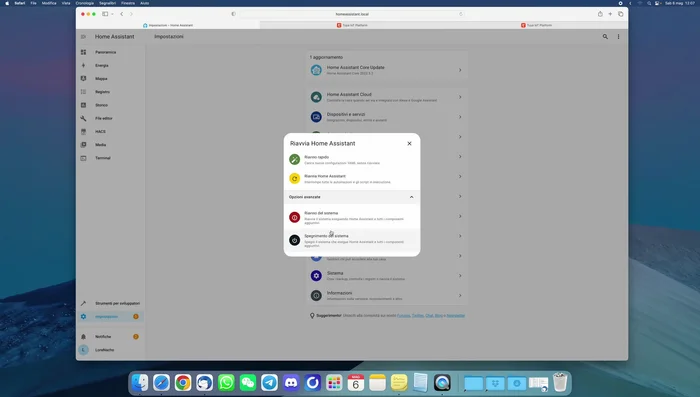The height and width of the screenshot is (397, 700).
Task: Switch to the rightmost Tuya IoT Platform tab
Action: click(536, 25)
